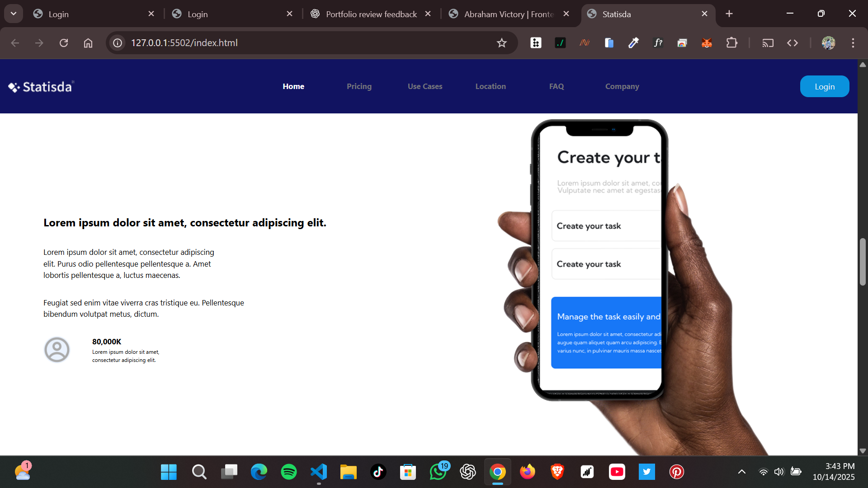
Task: Open YouTube from the taskbar
Action: 617,472
